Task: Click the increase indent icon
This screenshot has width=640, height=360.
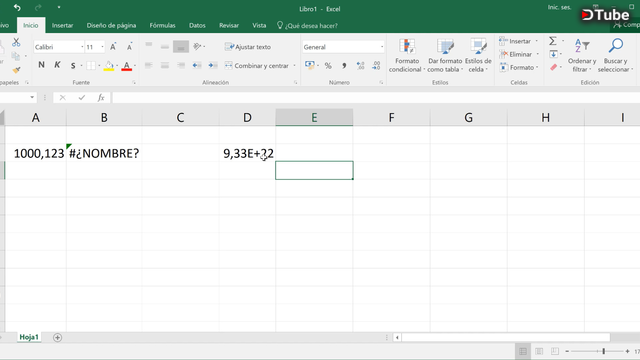Action: (x=213, y=65)
